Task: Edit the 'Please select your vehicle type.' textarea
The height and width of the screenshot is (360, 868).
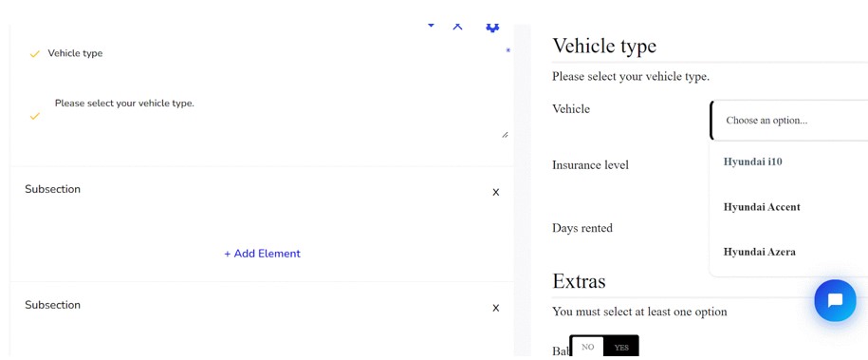Action: coord(277,117)
